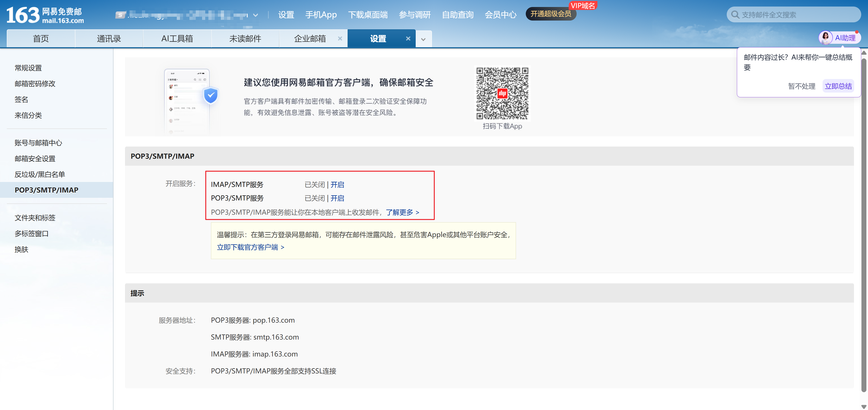Click the 扫码下载App caption
Screen dimensions: 868x410
click(502, 126)
